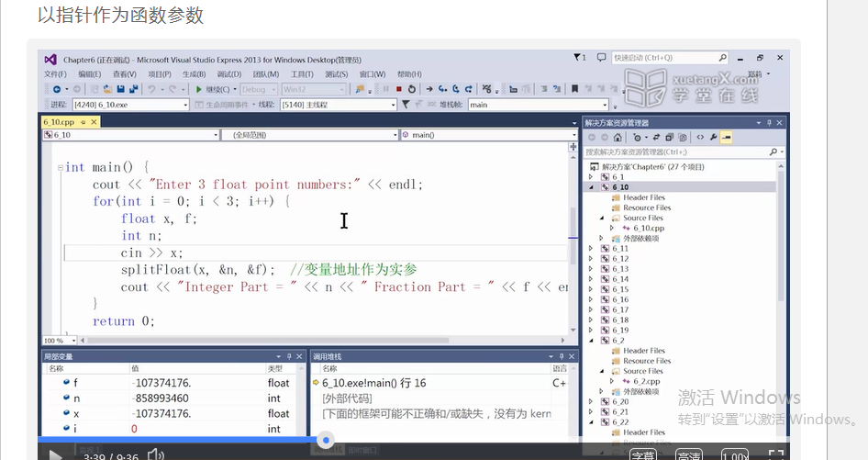Viewport: 868px width, 460px height.
Task: Click the Show Next Statement arrow icon
Action: pos(429,89)
